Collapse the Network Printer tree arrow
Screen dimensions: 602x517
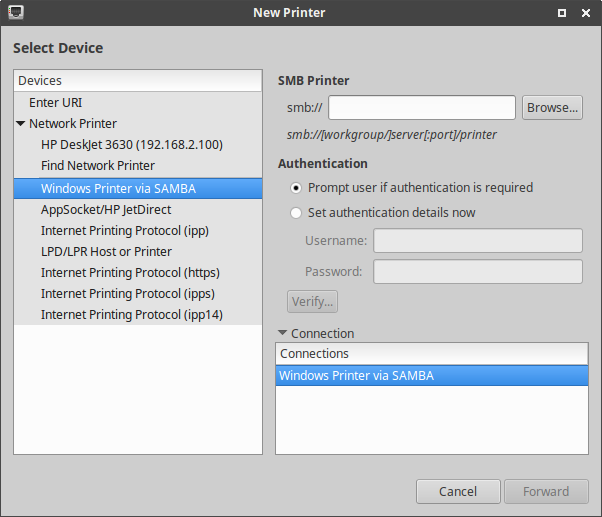pyautogui.click(x=20, y=124)
